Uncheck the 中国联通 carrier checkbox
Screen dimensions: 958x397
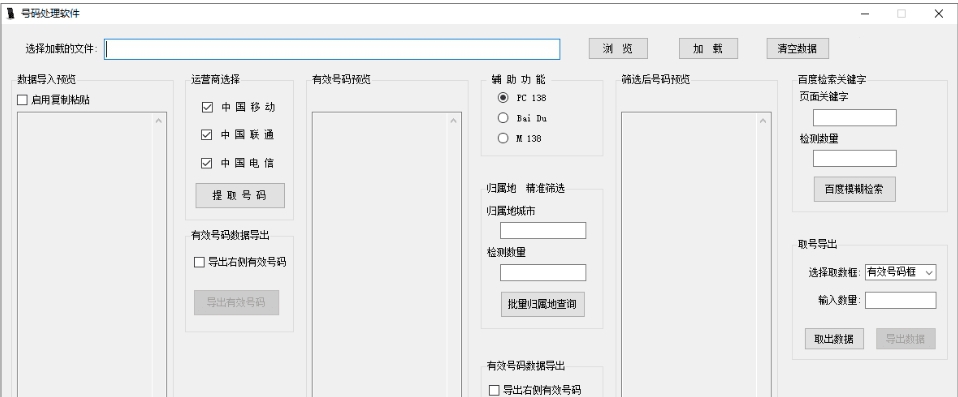point(207,135)
